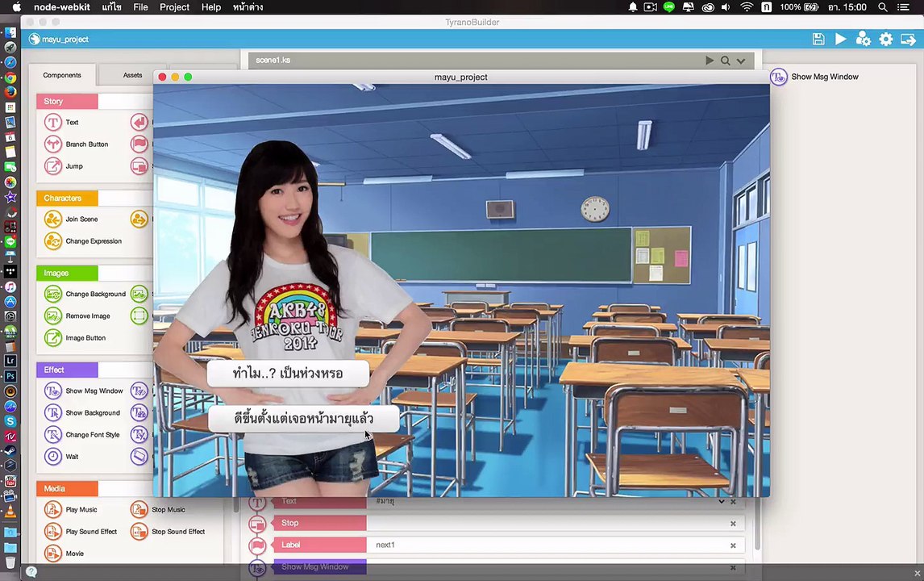Viewport: 924px width, 581px height.
Task: Click the timeline vertical scrollbar
Action: (x=757, y=524)
